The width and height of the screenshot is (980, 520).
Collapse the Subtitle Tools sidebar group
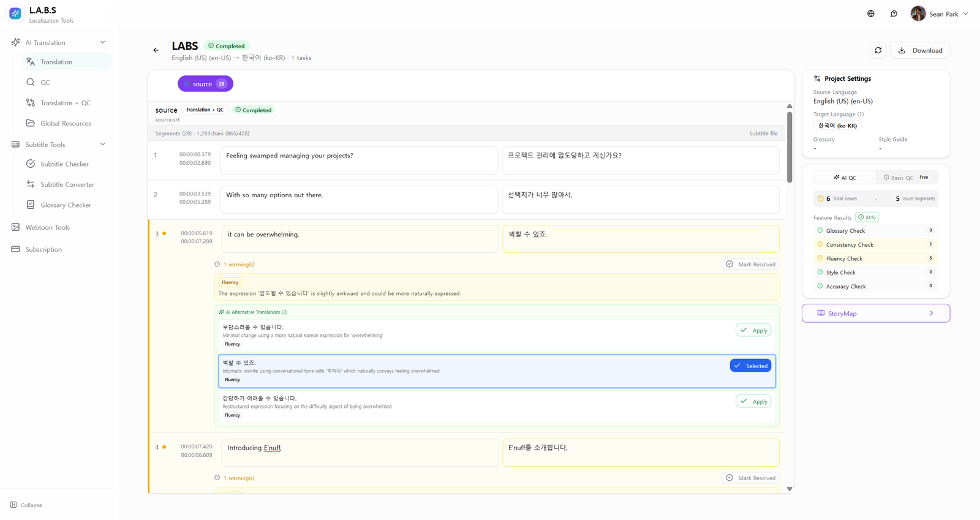click(x=102, y=145)
